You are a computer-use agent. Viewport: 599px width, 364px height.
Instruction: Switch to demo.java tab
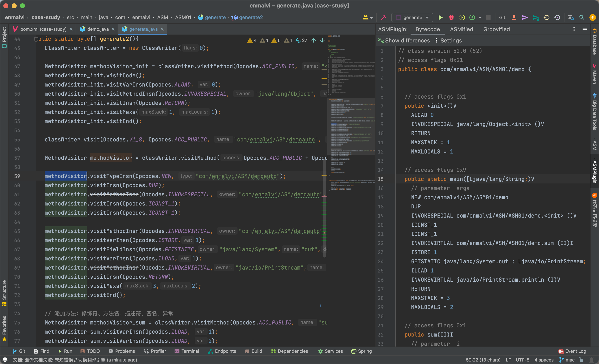98,29
